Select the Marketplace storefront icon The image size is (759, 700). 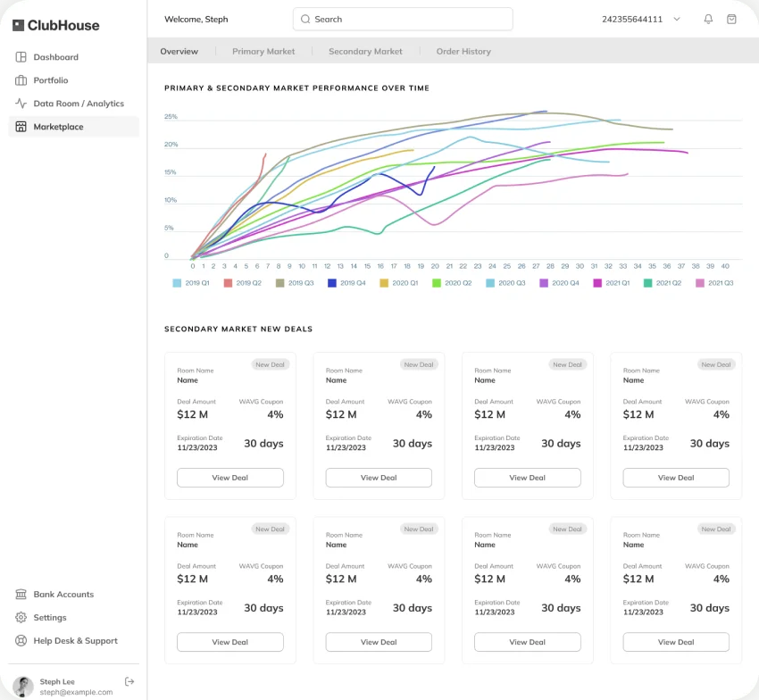click(21, 127)
